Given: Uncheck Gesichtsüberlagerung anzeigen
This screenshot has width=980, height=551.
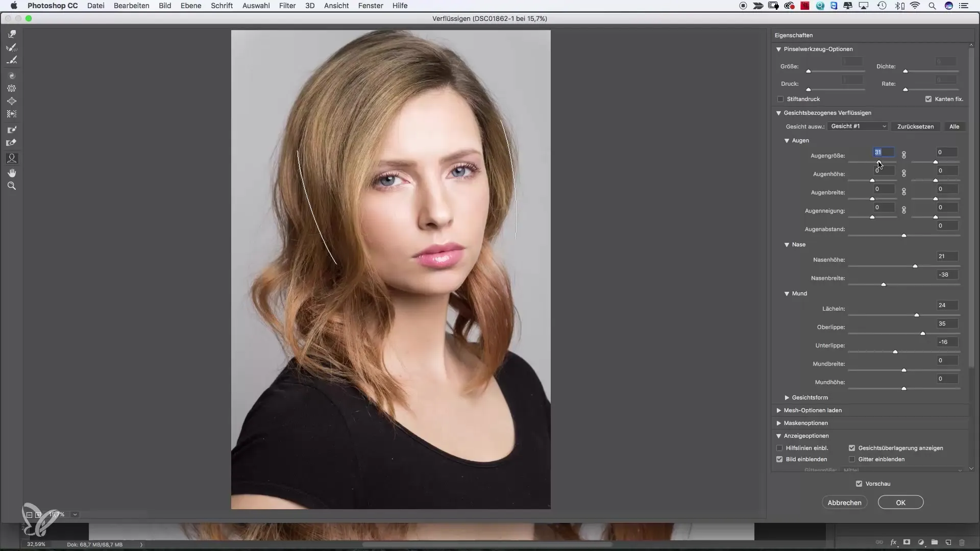Looking at the screenshot, I should (x=852, y=448).
